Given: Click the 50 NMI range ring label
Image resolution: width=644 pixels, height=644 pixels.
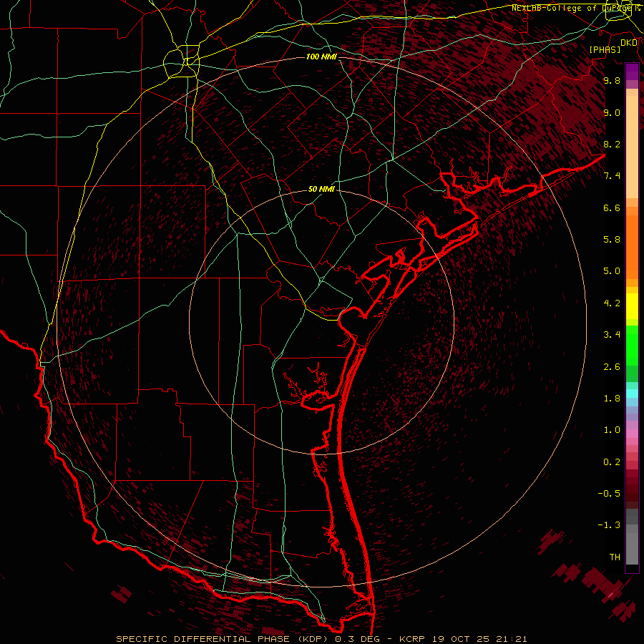Looking at the screenshot, I should [321, 189].
